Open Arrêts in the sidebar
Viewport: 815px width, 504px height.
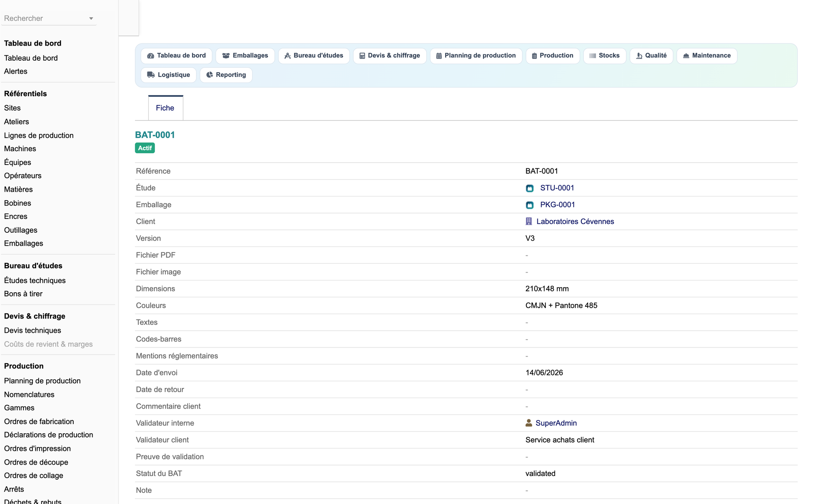[14, 489]
